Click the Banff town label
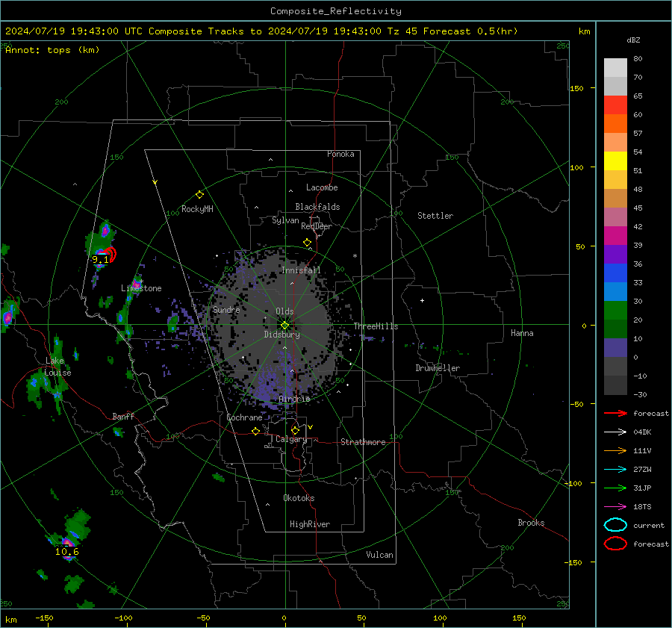 [x=123, y=417]
